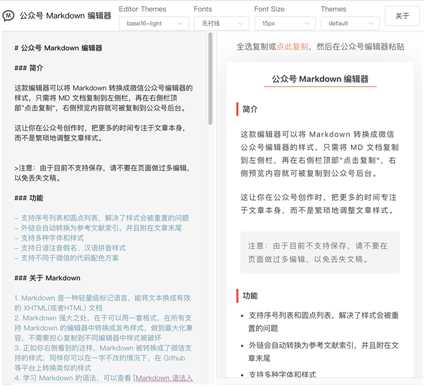This screenshot has width=424, height=387.
Task: Click the '支持各种字体和样式' bullet in preview
Action: [x=282, y=374]
